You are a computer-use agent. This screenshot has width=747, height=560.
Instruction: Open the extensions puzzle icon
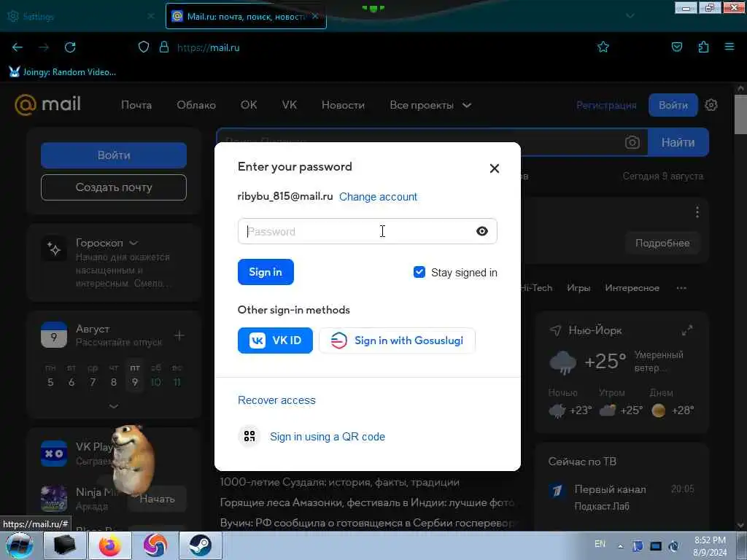click(x=703, y=47)
